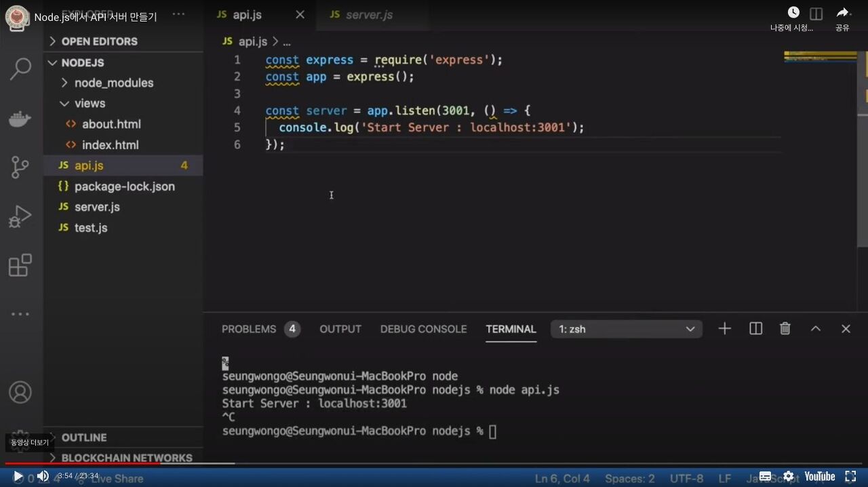Open the DEBUG CONSOLE panel tab
This screenshot has width=868, height=487.
click(423, 329)
